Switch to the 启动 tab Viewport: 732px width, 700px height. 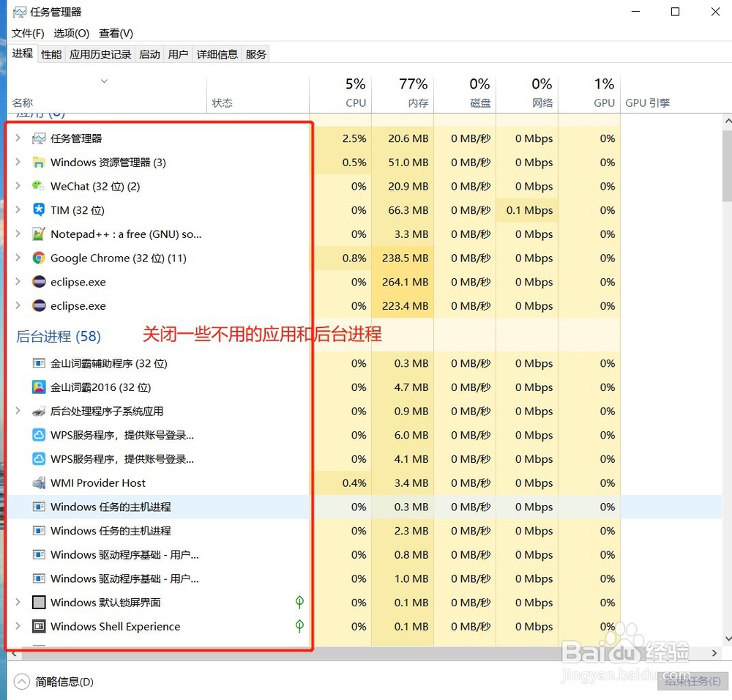[x=150, y=55]
